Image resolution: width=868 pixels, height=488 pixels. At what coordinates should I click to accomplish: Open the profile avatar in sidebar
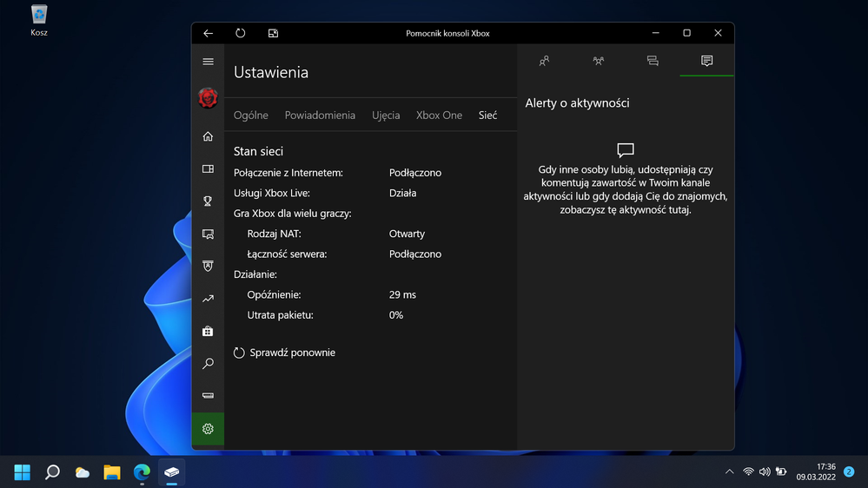pos(208,98)
